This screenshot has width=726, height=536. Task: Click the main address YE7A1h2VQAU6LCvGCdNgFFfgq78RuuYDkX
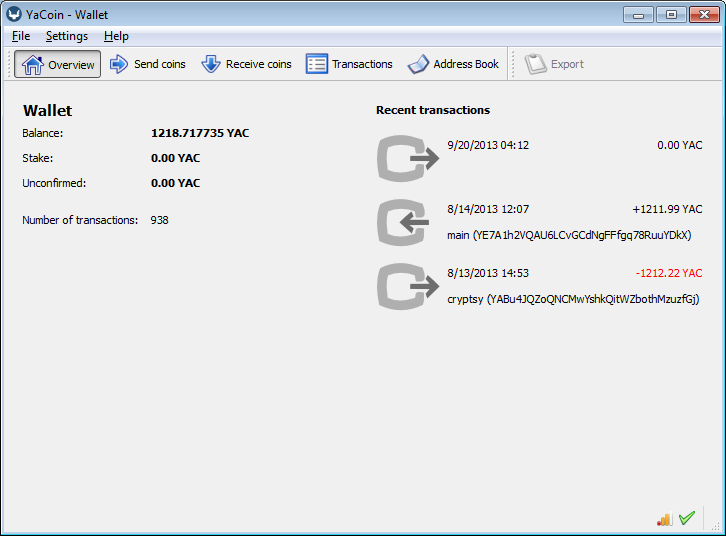[582, 235]
